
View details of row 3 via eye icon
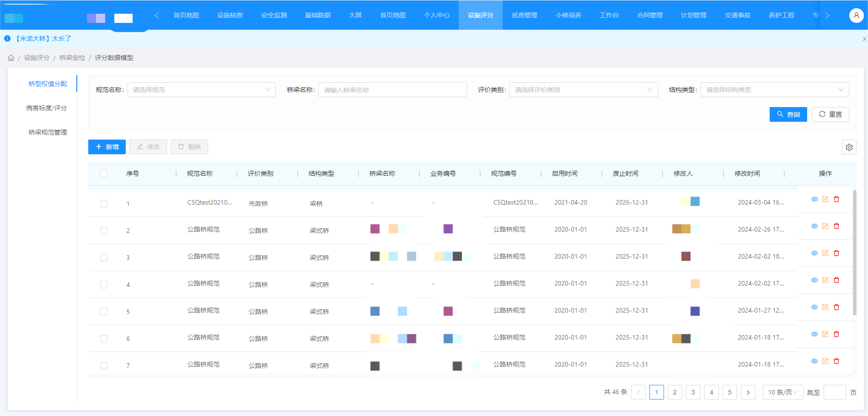click(x=814, y=253)
